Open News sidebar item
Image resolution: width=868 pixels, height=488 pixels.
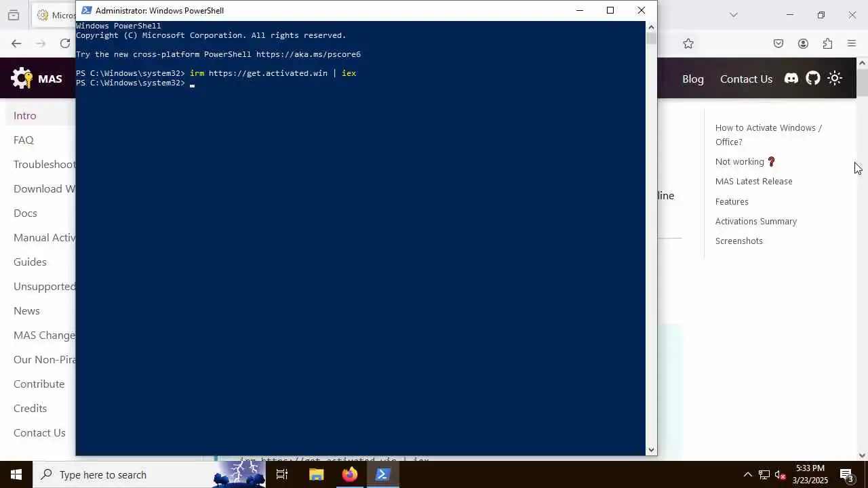coord(26,310)
